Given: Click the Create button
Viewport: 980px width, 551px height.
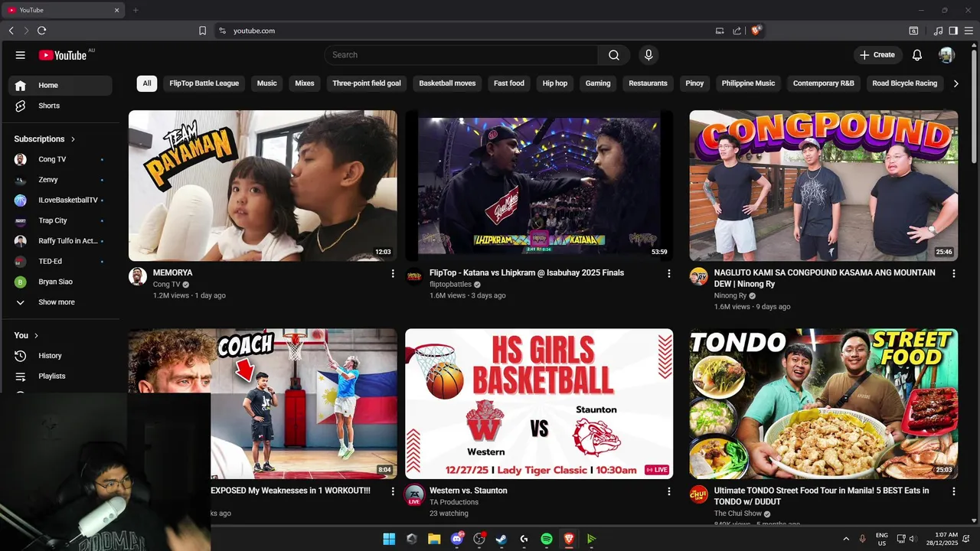Looking at the screenshot, I should point(877,55).
